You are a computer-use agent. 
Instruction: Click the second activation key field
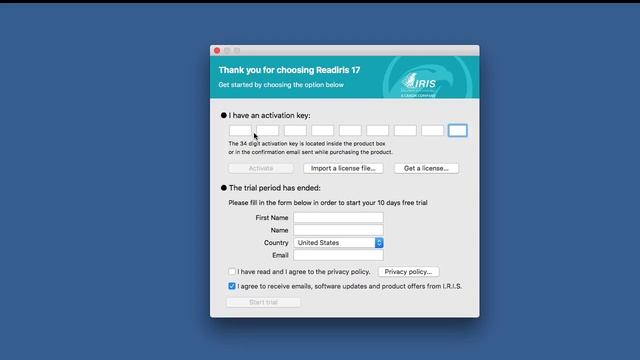(268, 131)
